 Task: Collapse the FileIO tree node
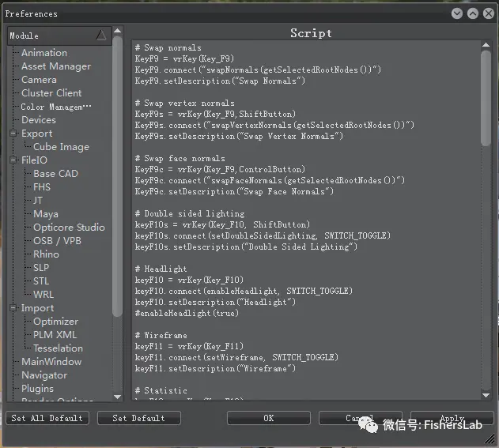click(x=13, y=160)
